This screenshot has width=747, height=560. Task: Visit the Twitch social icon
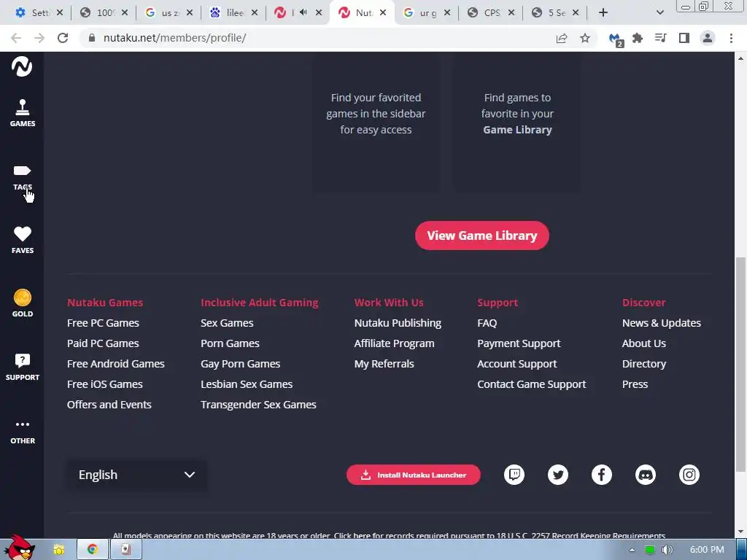coord(514,475)
